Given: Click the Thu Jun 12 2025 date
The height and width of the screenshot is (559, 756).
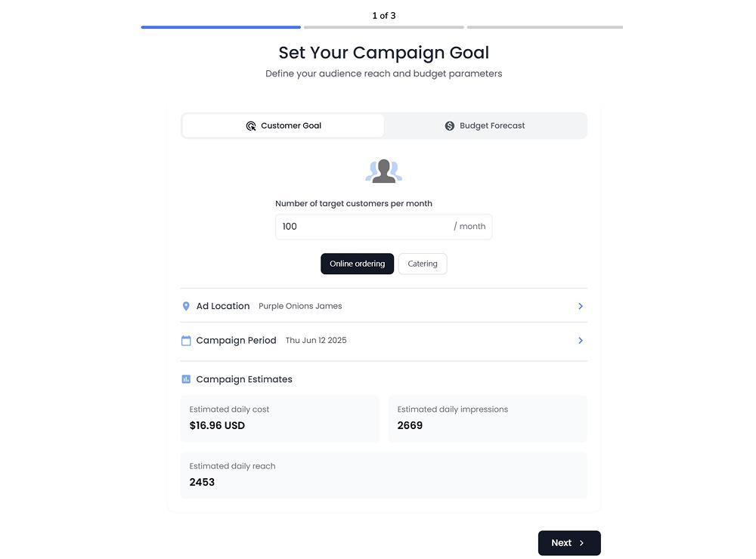Looking at the screenshot, I should tap(316, 341).
